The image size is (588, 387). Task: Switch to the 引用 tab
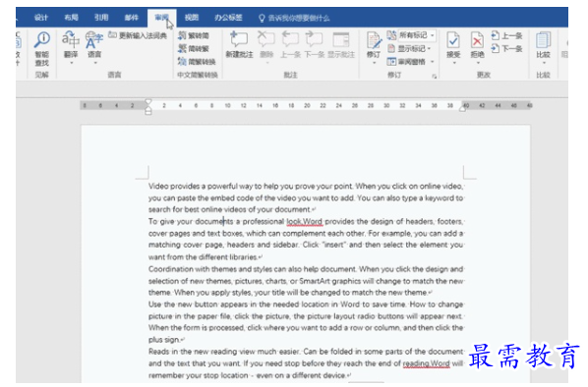[x=101, y=18]
